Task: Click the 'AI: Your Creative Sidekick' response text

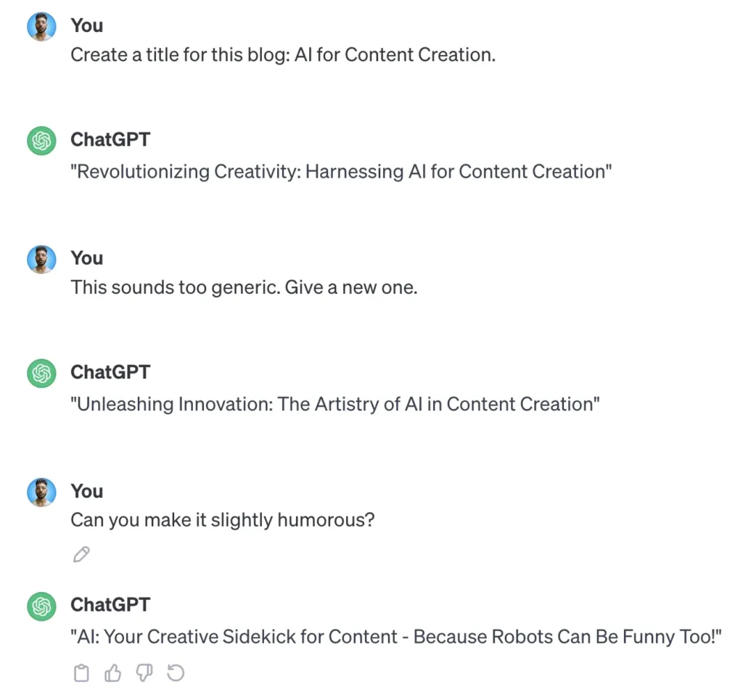Action: (x=395, y=637)
